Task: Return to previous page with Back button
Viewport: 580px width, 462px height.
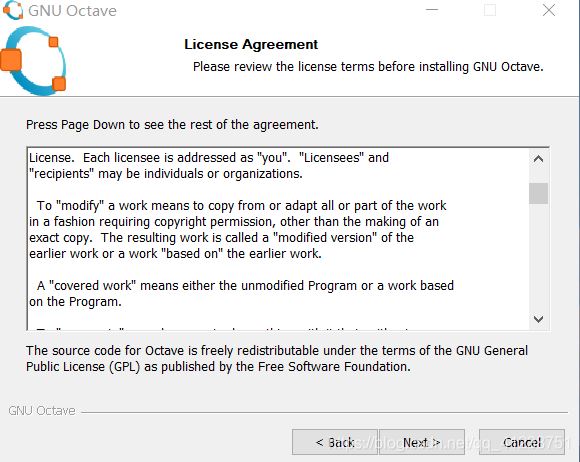Action: tap(335, 442)
